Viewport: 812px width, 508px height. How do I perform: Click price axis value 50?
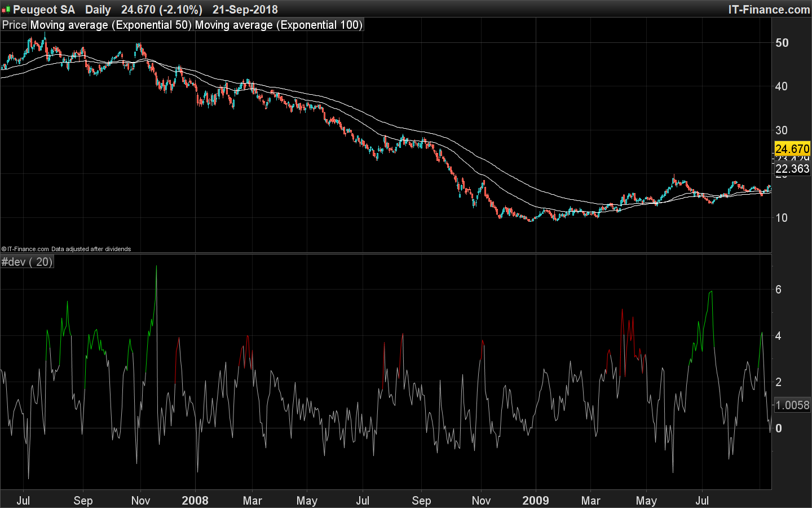tap(782, 43)
